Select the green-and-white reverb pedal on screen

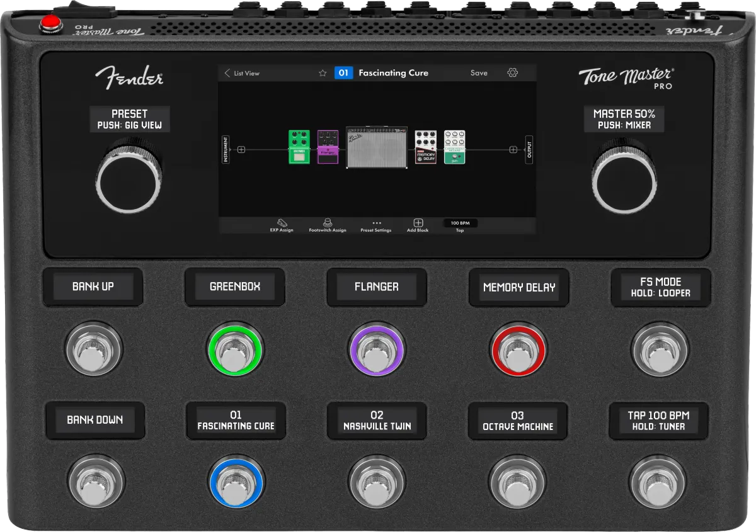[x=454, y=147]
